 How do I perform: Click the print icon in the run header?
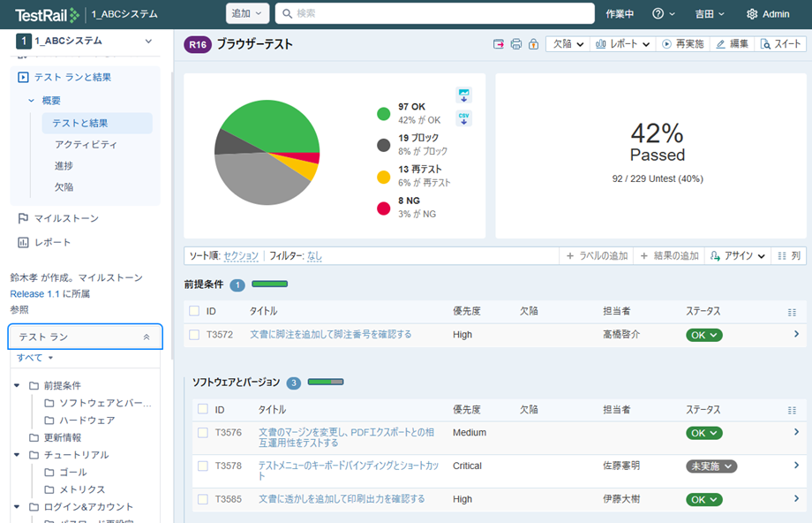(x=516, y=44)
